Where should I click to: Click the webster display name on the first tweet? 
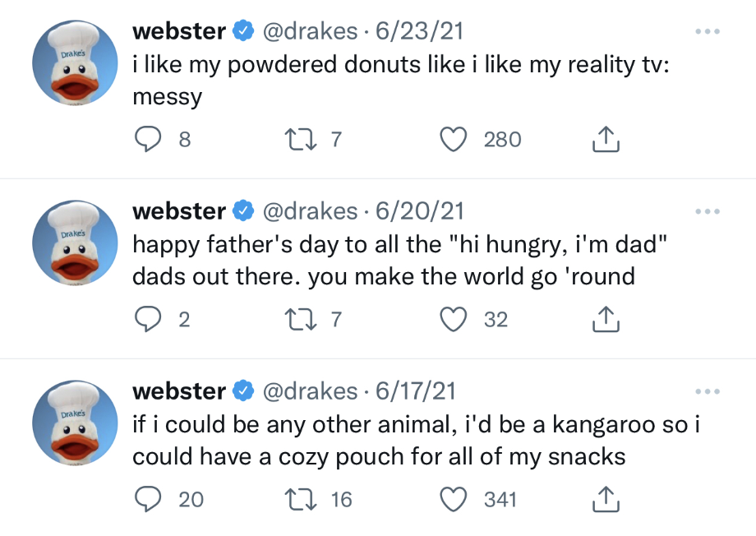coord(179,32)
